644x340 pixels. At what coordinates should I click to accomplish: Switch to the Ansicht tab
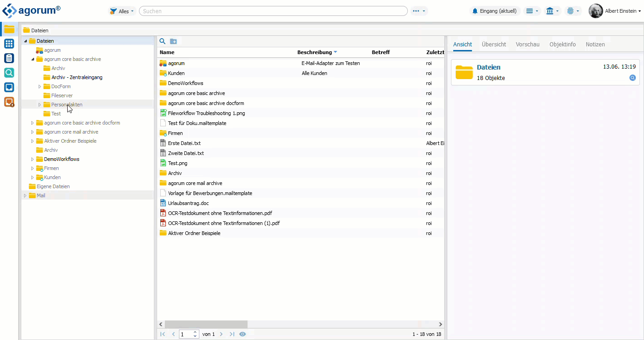[x=462, y=45]
